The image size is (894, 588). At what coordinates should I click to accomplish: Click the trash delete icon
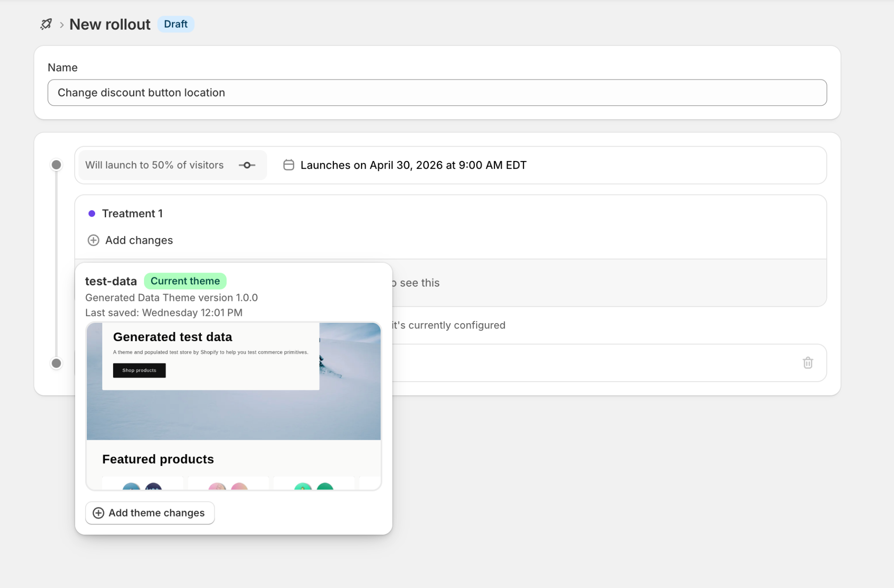coord(808,362)
